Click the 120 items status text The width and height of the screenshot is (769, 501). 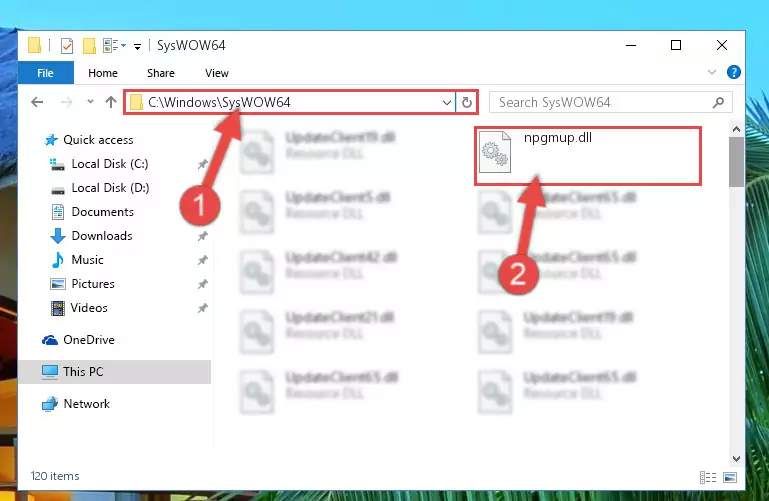coord(55,476)
